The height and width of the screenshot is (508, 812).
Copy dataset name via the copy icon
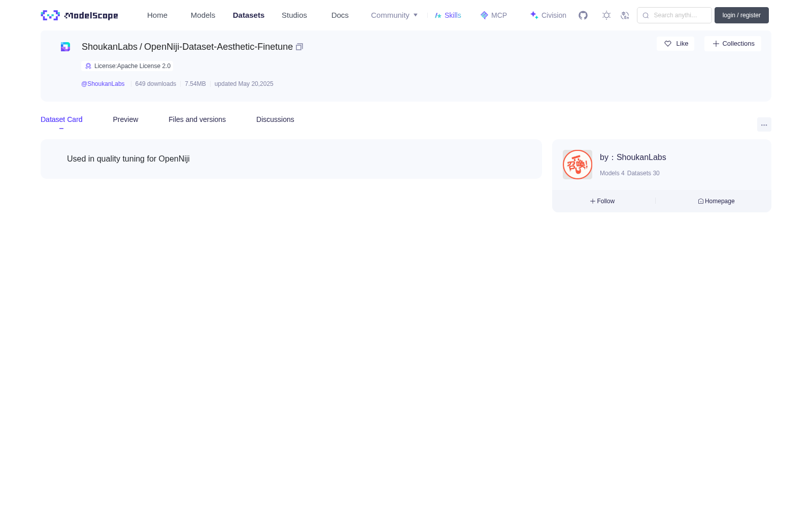pyautogui.click(x=299, y=47)
